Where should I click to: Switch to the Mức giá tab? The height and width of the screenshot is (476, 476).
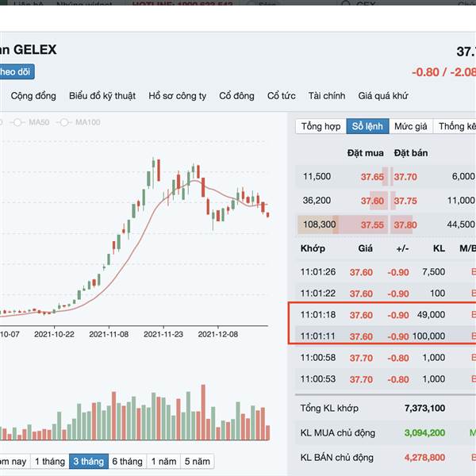click(411, 126)
